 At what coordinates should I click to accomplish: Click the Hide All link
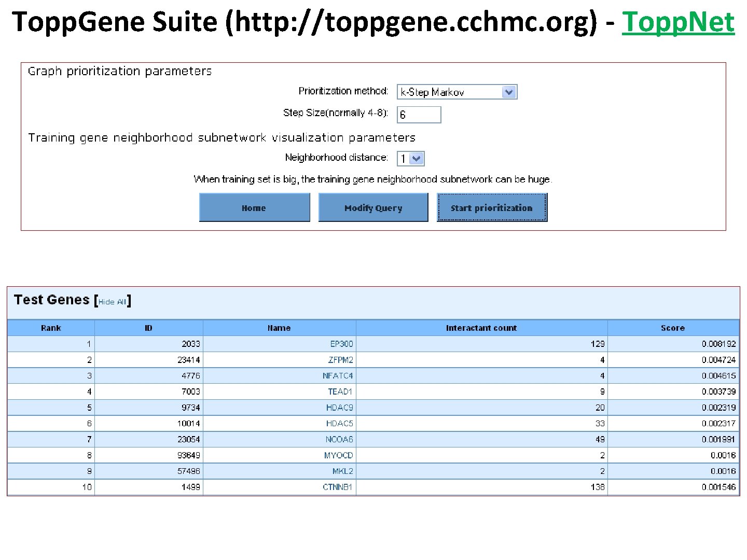[x=112, y=302]
